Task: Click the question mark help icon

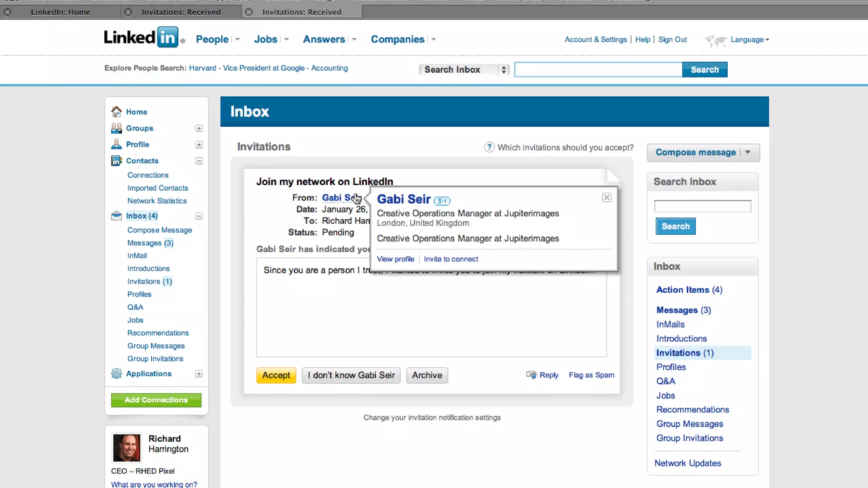Action: (489, 147)
